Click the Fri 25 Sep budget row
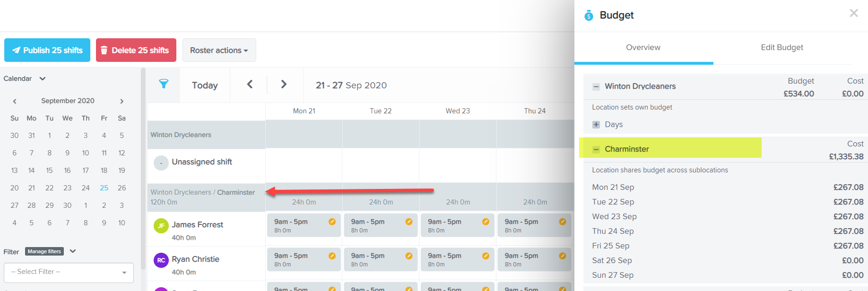This screenshot has height=291, width=868. click(728, 246)
